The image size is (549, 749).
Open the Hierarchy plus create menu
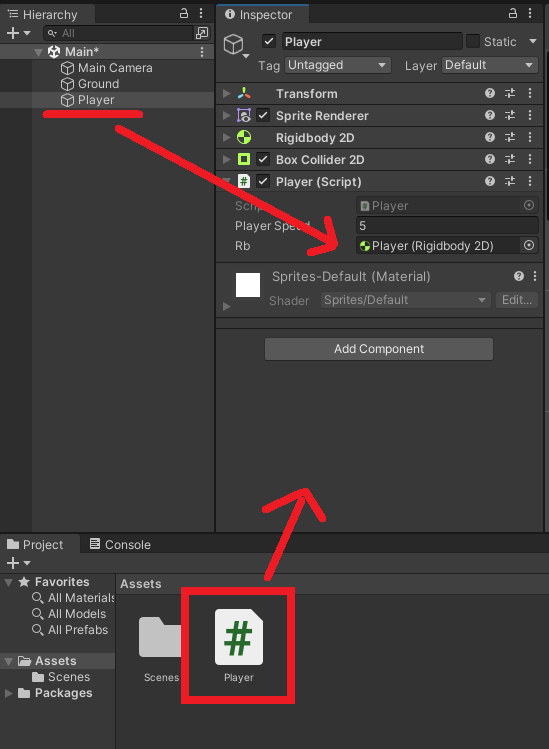pos(18,33)
